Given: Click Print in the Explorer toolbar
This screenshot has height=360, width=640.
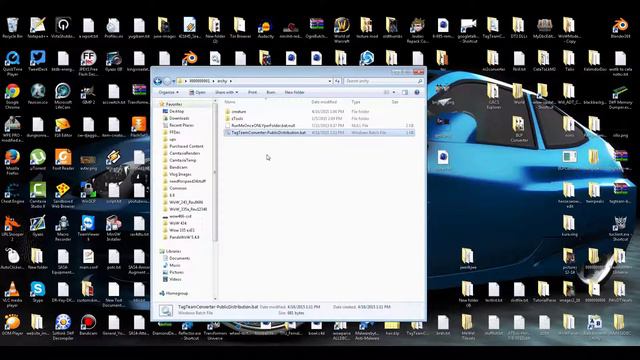Looking at the screenshot, I should (253, 93).
